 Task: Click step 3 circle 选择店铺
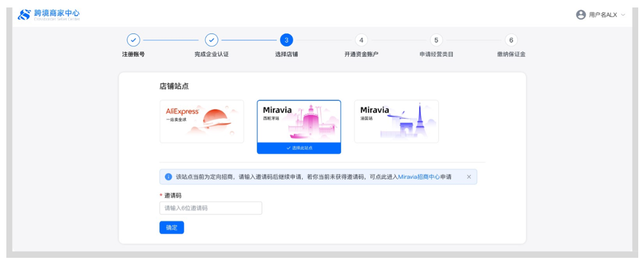point(286,40)
